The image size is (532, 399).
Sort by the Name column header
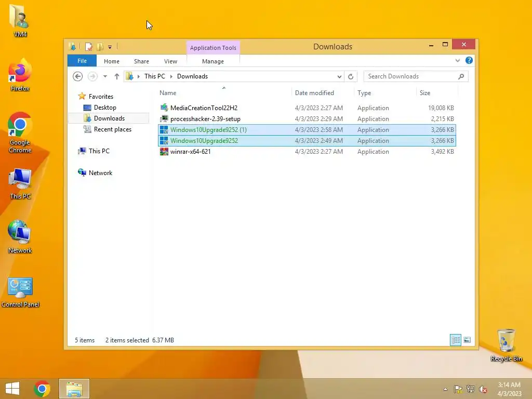point(224,93)
